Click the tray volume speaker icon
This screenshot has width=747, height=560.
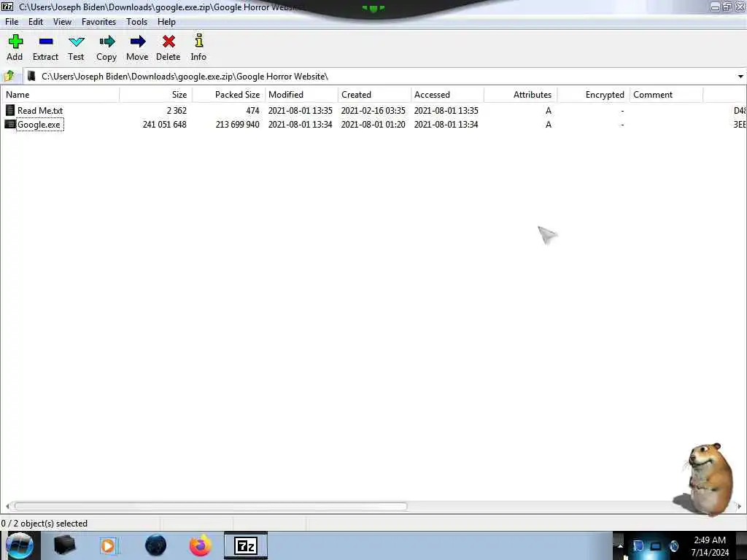coord(673,545)
